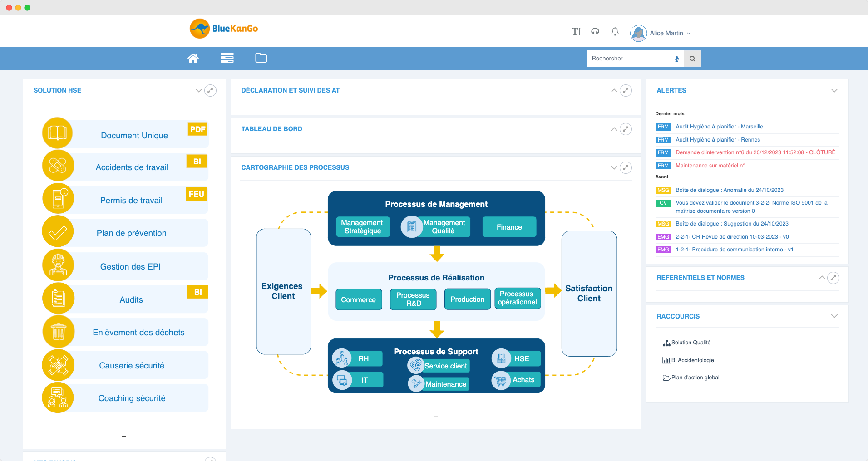Maximize Déclaration et suivi des AT panel
The image size is (868, 461).
pyautogui.click(x=626, y=90)
